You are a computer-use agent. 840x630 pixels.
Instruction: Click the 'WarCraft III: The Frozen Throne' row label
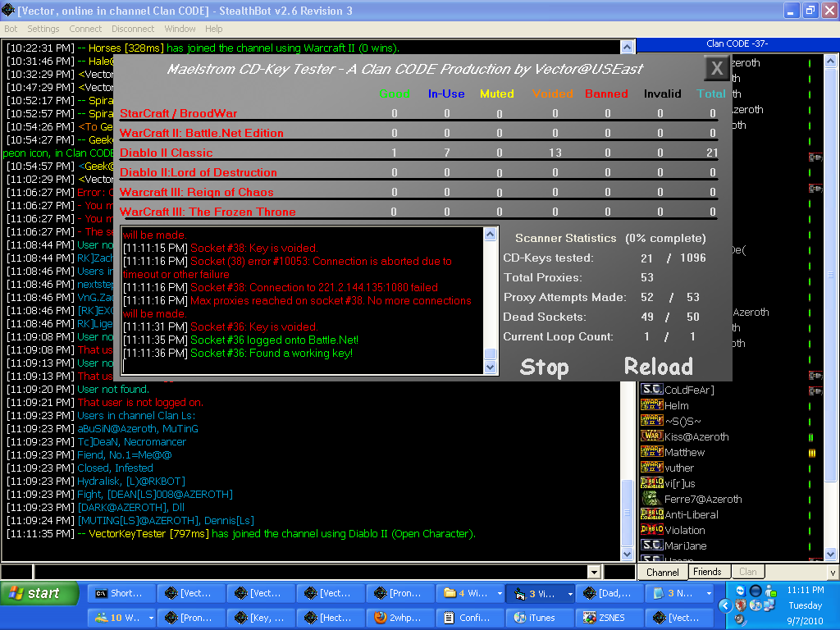point(208,212)
